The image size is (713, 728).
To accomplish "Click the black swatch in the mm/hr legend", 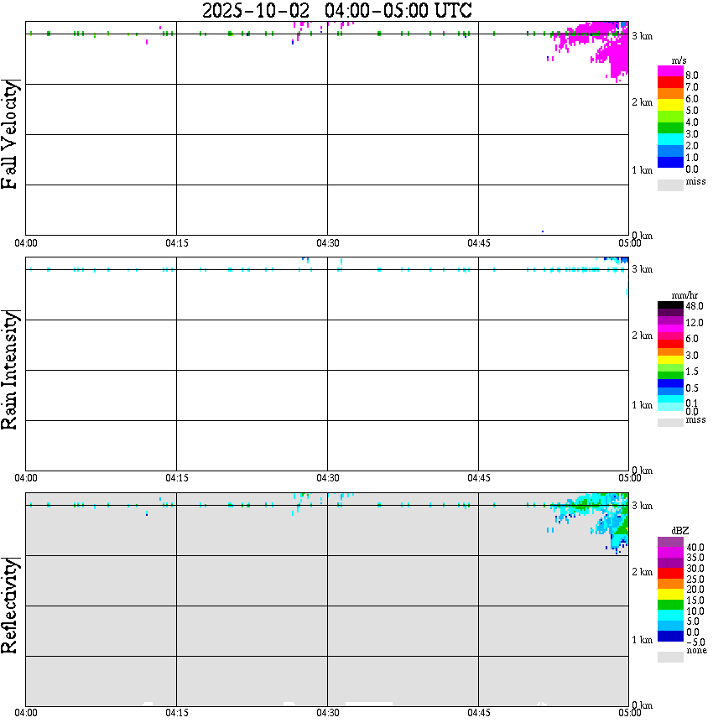I will click(670, 305).
